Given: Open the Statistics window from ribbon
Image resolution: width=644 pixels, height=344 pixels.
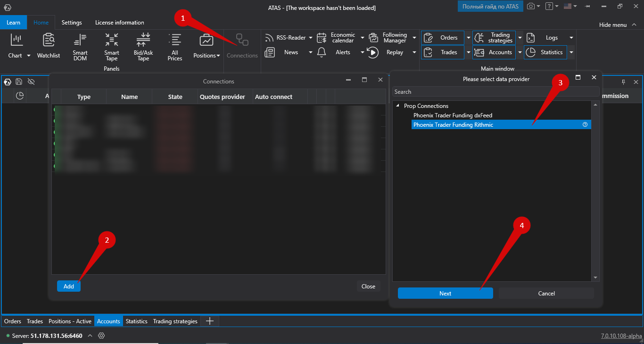Looking at the screenshot, I should point(545,52).
